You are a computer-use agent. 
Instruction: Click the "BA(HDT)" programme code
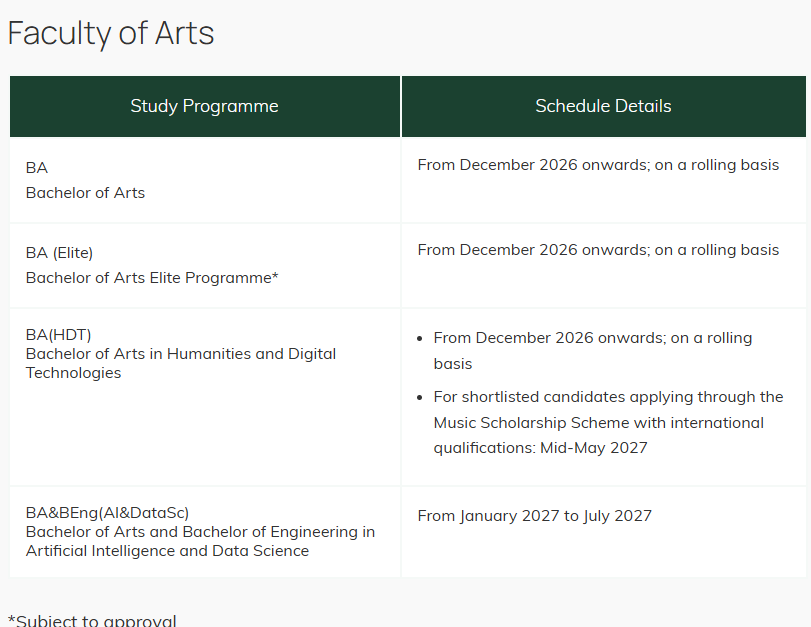pos(58,335)
